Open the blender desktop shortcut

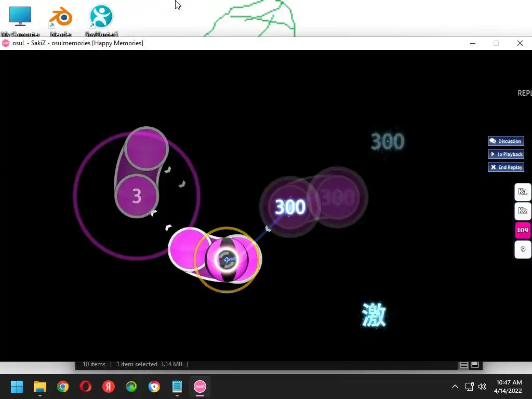(61, 21)
